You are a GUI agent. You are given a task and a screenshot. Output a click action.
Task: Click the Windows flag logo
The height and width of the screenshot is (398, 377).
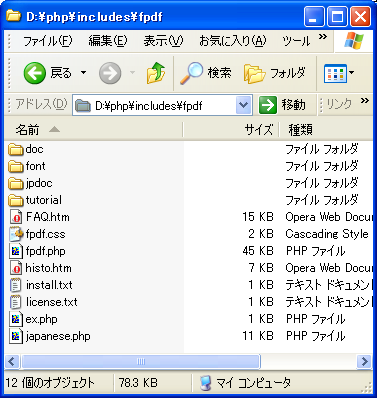(x=354, y=40)
